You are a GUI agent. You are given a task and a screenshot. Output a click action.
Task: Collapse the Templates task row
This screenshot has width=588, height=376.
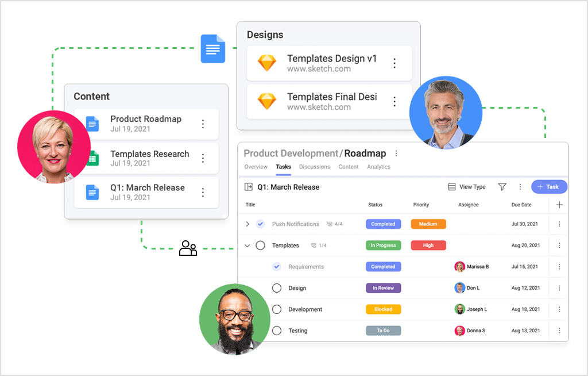(247, 245)
